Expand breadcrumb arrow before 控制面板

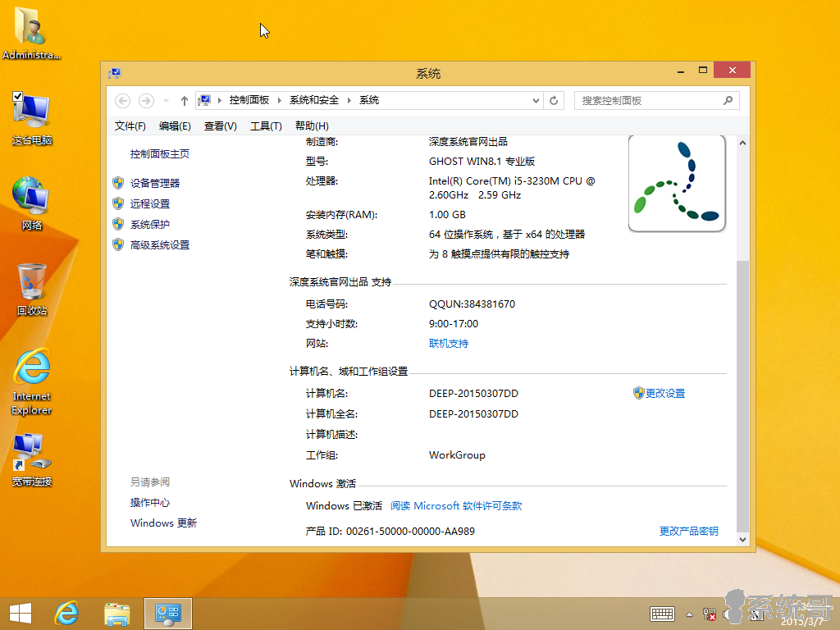tap(220, 101)
